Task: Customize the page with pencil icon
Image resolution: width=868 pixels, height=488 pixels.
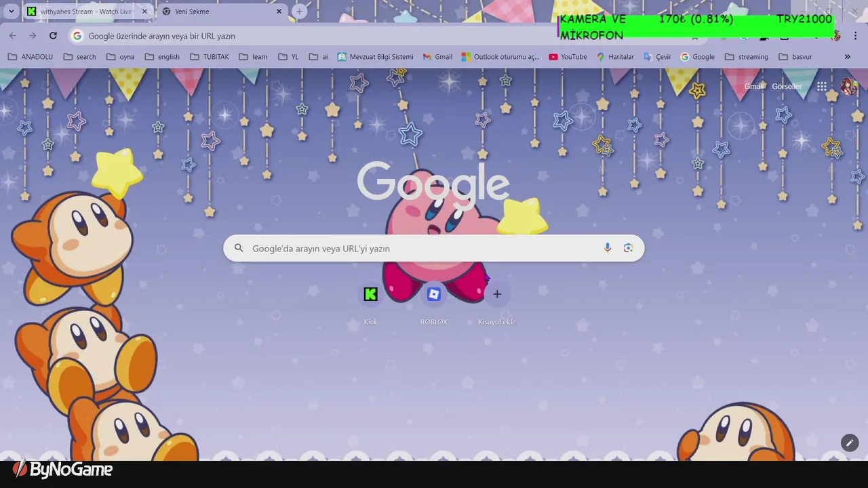Action: point(850,443)
